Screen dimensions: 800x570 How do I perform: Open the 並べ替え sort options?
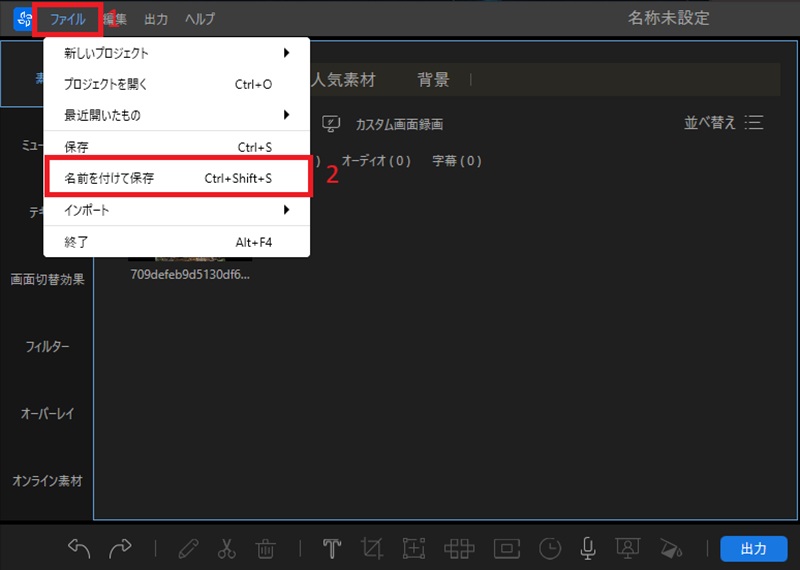click(x=710, y=122)
